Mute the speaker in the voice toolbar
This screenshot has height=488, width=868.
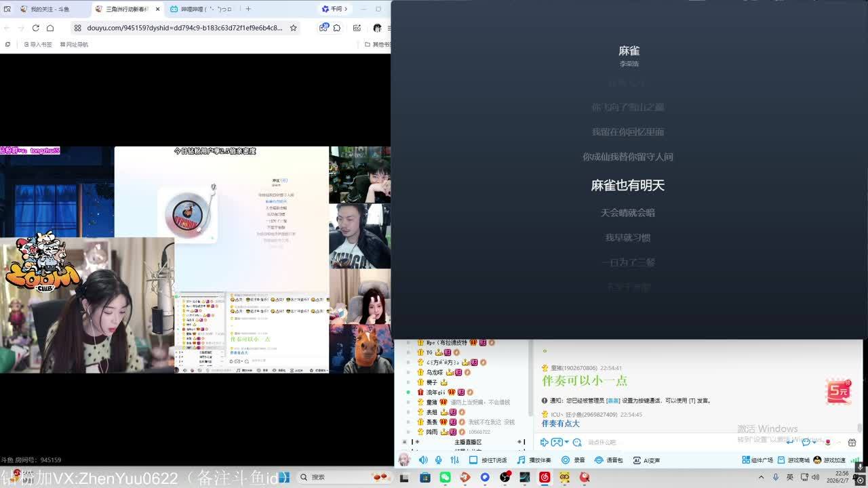click(423, 460)
